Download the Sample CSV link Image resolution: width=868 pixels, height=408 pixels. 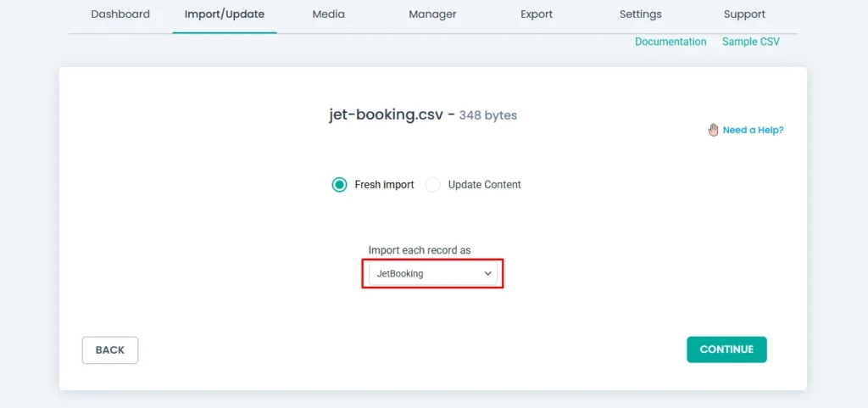tap(751, 42)
